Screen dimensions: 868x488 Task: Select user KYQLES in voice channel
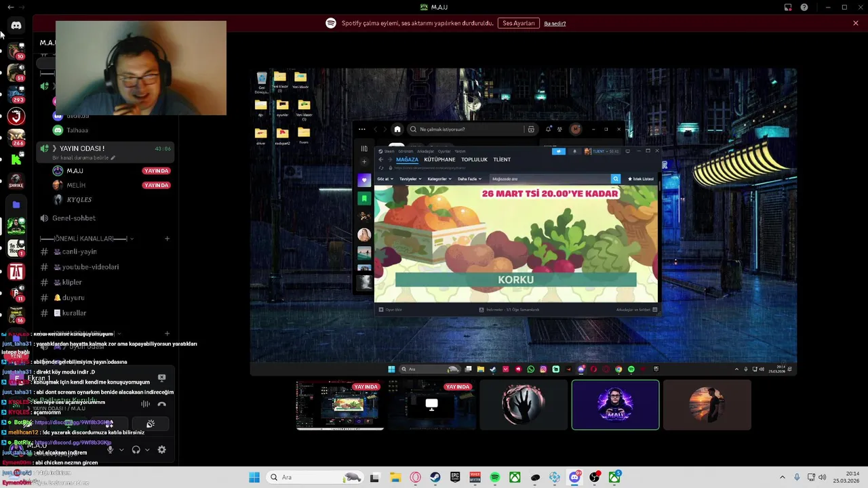(x=79, y=200)
